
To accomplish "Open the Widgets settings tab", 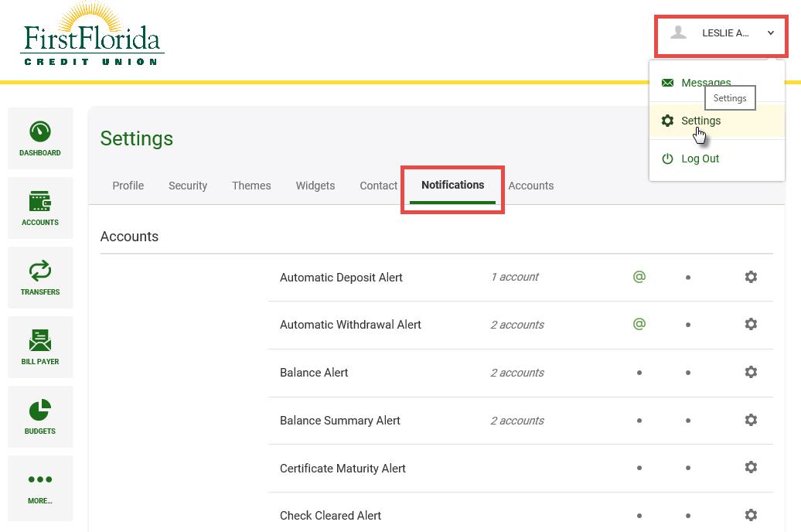I will tap(315, 186).
